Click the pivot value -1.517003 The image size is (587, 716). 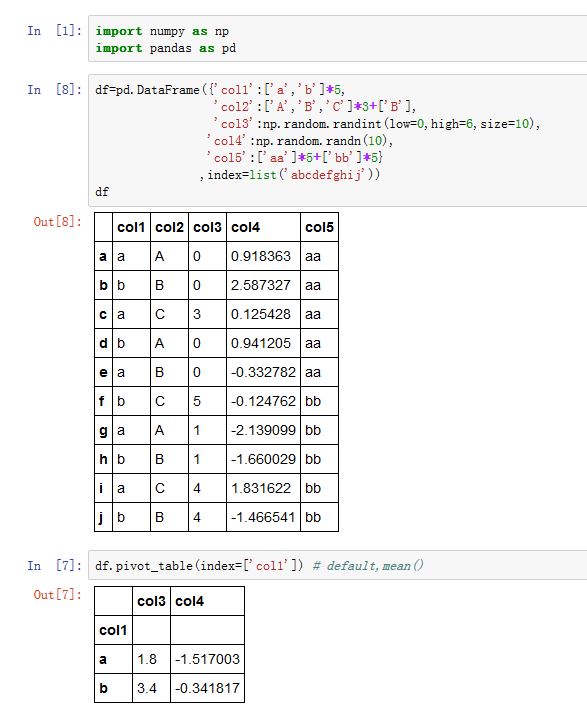tap(207, 659)
